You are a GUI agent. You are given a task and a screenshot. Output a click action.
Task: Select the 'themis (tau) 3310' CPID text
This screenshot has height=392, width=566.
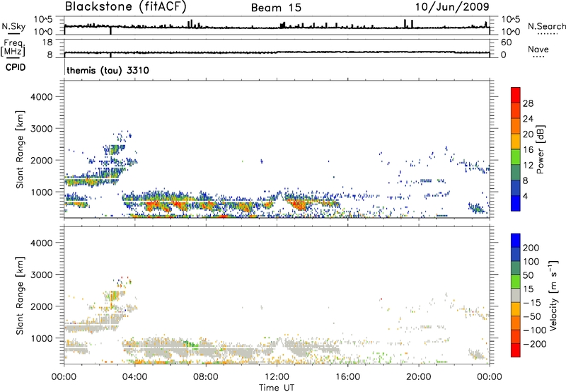[x=108, y=70]
